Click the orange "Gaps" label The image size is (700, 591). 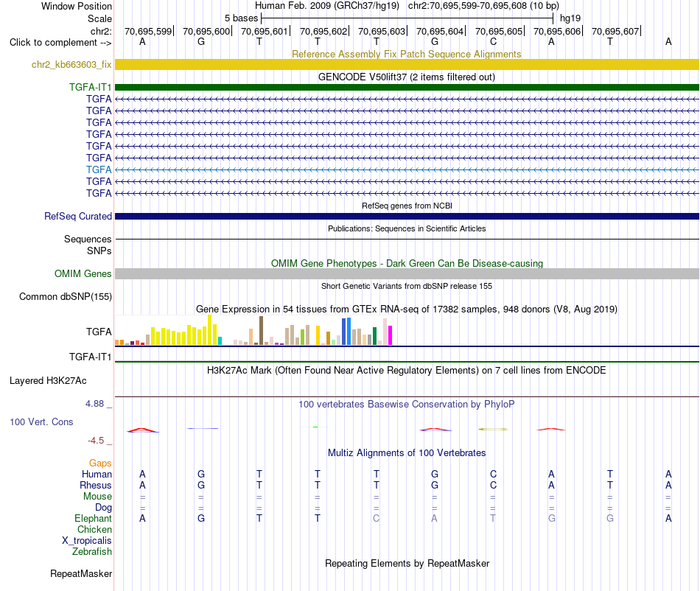100,463
